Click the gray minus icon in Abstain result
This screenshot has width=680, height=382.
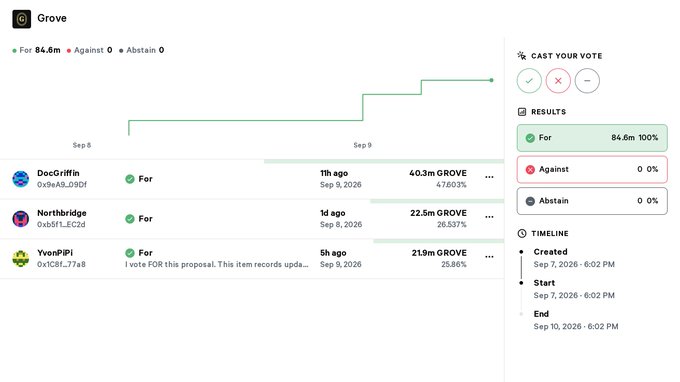[x=530, y=201]
